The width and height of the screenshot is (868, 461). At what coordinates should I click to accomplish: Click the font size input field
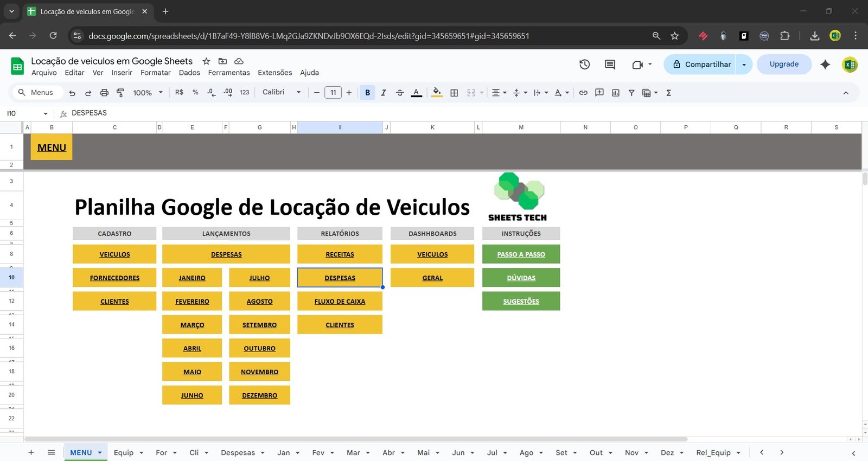click(x=333, y=93)
